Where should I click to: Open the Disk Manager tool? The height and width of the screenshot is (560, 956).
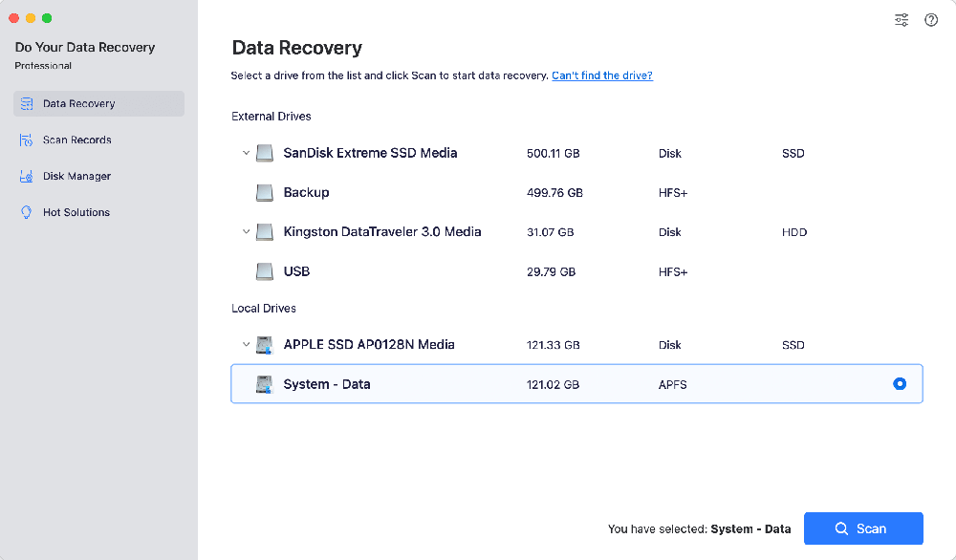click(x=26, y=176)
